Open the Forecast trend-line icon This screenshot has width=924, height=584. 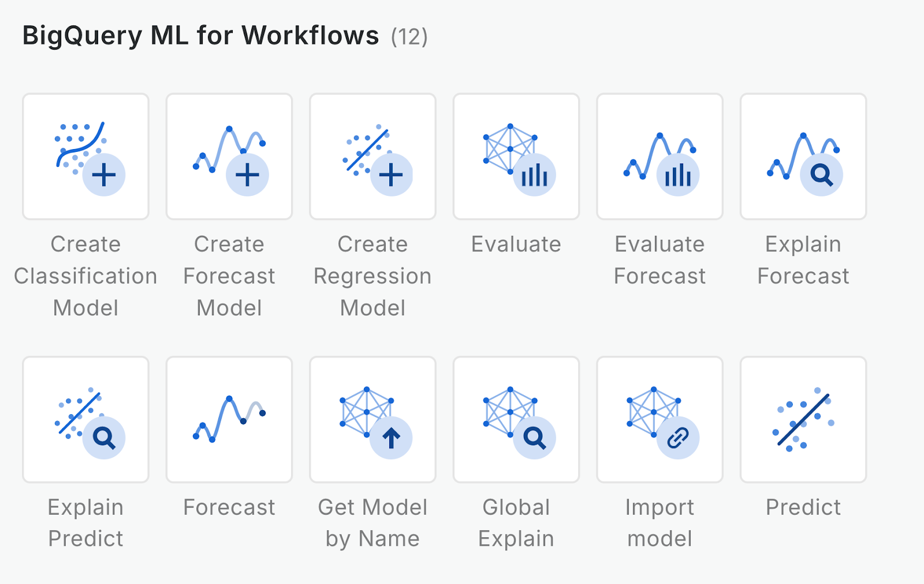229,419
